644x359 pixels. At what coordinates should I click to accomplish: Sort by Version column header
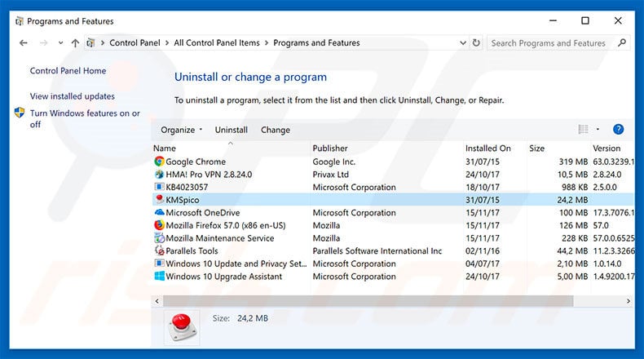[x=607, y=148]
